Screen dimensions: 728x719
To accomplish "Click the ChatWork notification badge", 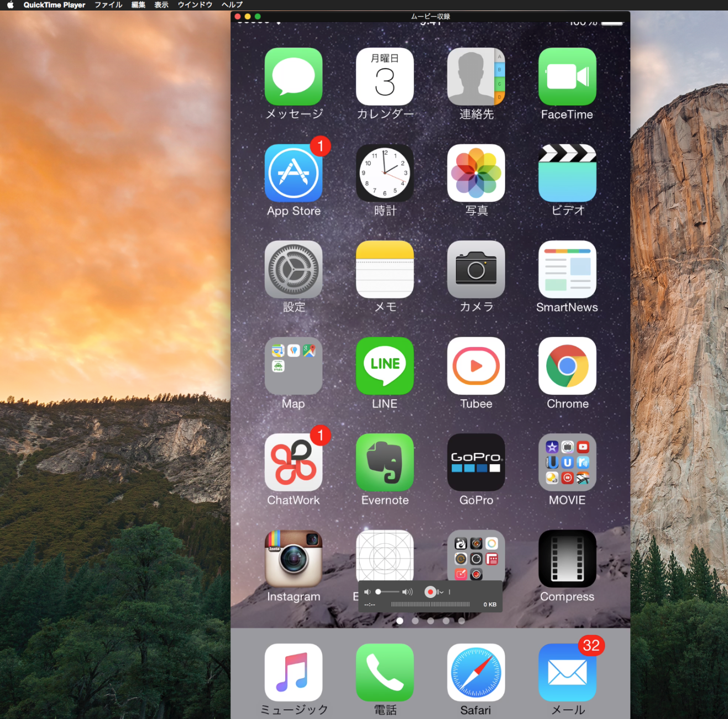I will (x=321, y=435).
